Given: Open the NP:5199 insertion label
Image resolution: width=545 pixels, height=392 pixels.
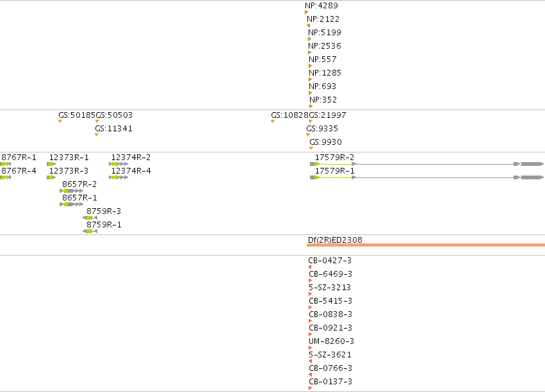Looking at the screenshot, I should 324,33.
